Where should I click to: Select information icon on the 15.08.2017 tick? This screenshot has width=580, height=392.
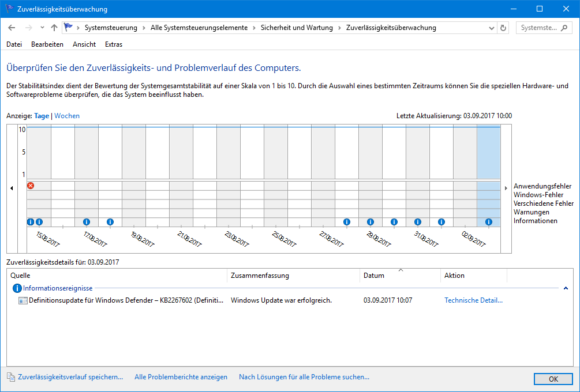pos(39,222)
